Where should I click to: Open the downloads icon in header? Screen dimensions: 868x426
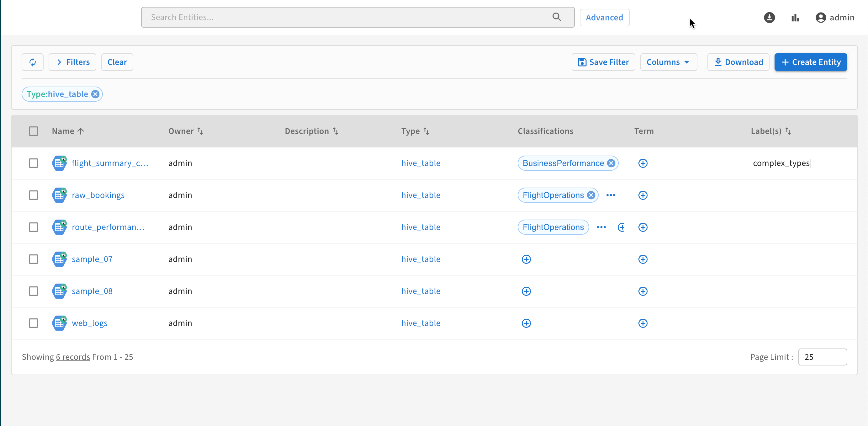(769, 18)
